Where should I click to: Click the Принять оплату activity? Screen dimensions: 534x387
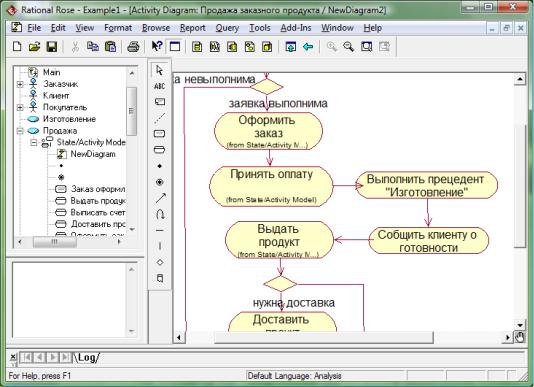271,186
